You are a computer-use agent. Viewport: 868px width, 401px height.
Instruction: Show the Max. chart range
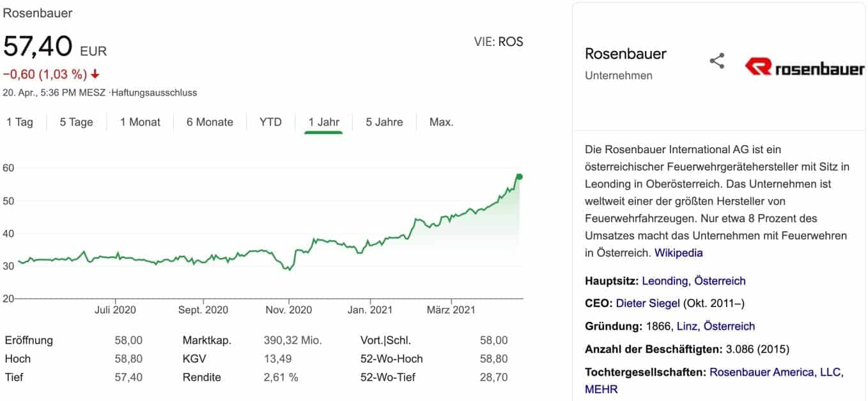[442, 122]
